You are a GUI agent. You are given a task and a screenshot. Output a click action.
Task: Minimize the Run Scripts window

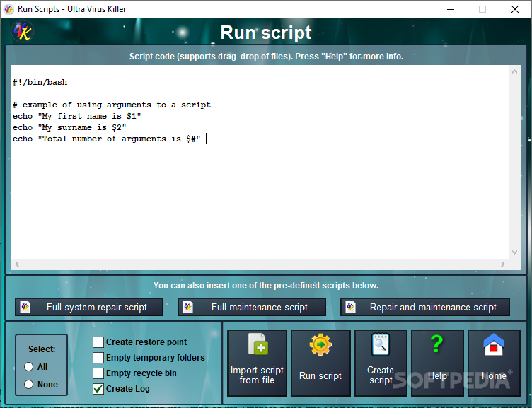point(451,9)
